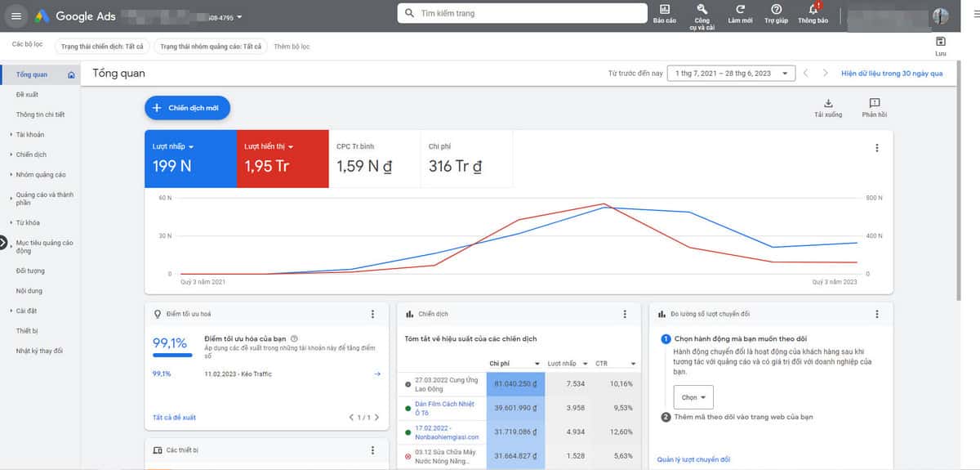Open overview chart three-dot options menu
The image size is (980, 470).
pyautogui.click(x=877, y=148)
